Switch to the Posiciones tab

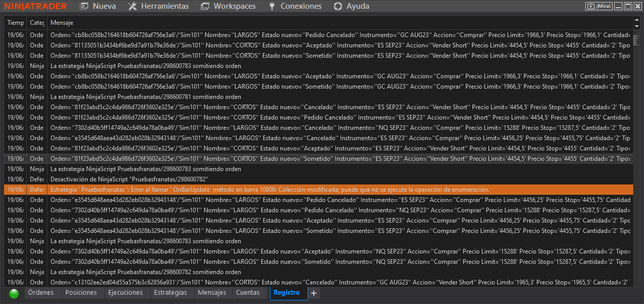click(82, 293)
